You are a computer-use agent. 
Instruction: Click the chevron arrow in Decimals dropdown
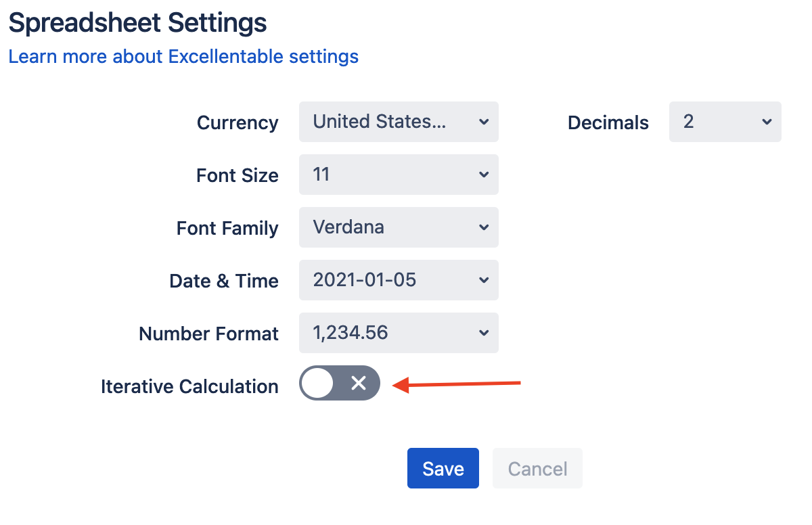(x=766, y=122)
